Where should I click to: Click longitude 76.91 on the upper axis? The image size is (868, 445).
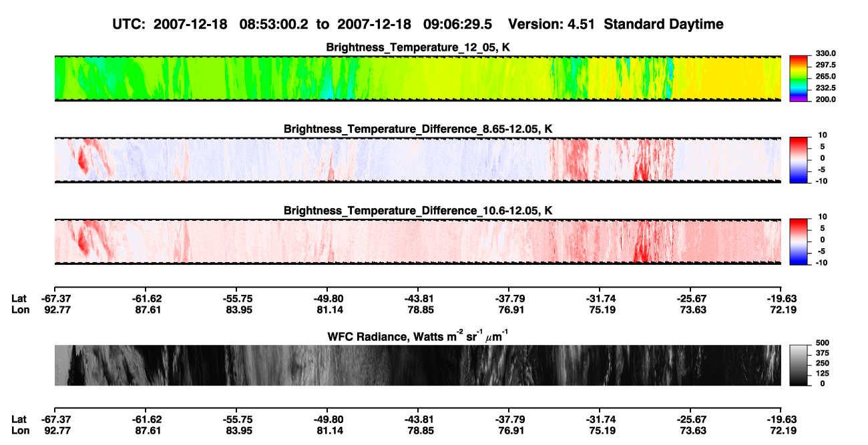[x=511, y=309]
